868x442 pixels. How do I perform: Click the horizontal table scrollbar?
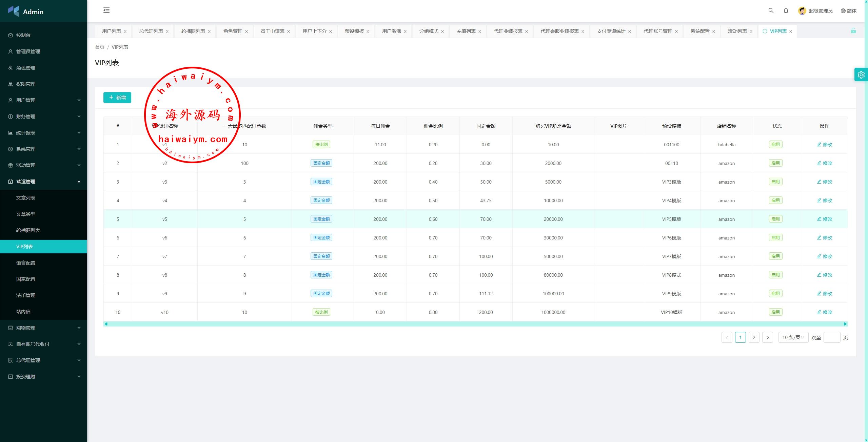point(475,324)
